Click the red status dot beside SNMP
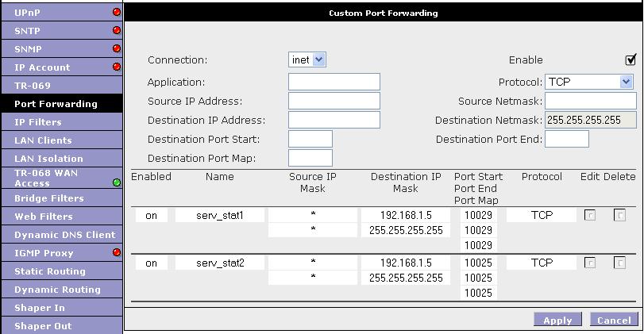Viewport: 644px width, 334px height. click(117, 48)
